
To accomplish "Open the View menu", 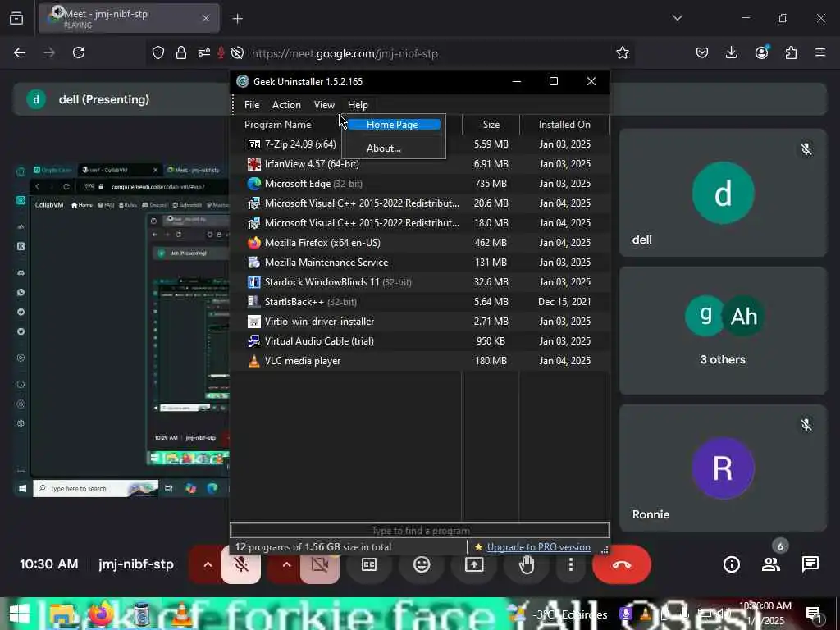I will 324,105.
